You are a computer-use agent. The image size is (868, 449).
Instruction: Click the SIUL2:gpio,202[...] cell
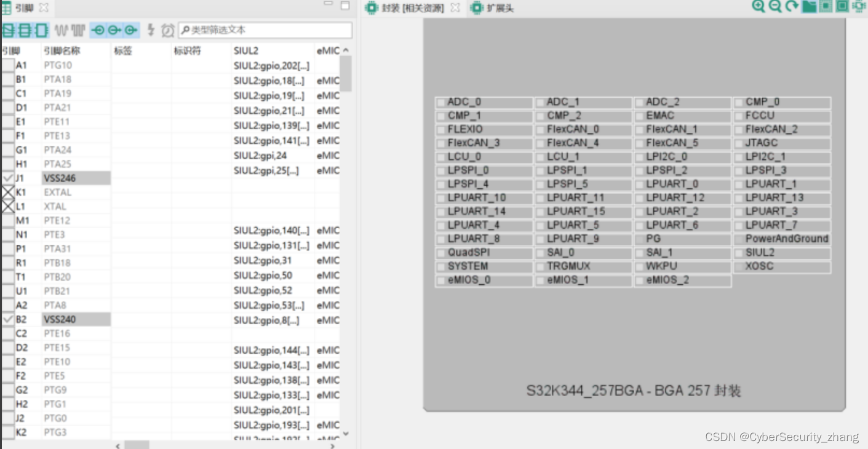tap(273, 65)
